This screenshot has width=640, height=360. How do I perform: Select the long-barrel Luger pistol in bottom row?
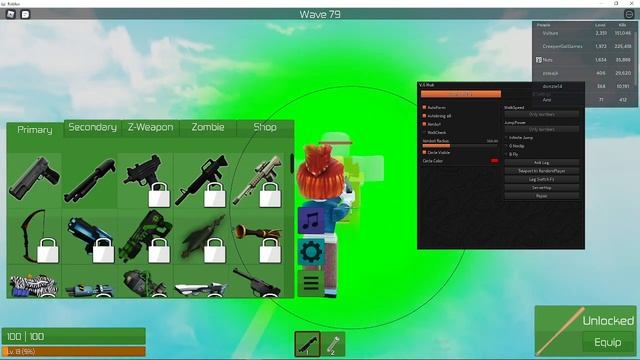pyautogui.click(x=256, y=282)
